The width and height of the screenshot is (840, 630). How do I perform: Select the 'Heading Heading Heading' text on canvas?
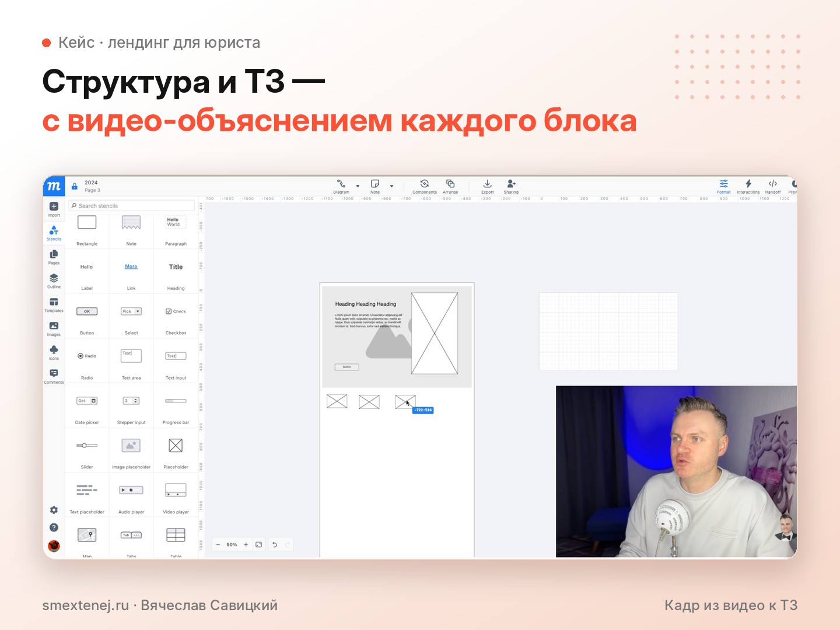366,304
